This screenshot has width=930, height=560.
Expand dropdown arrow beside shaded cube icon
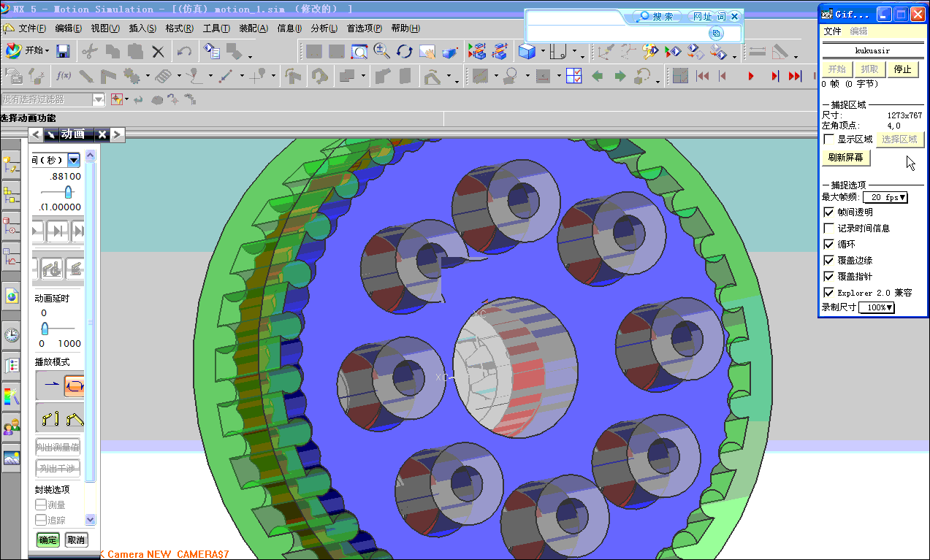(x=542, y=52)
